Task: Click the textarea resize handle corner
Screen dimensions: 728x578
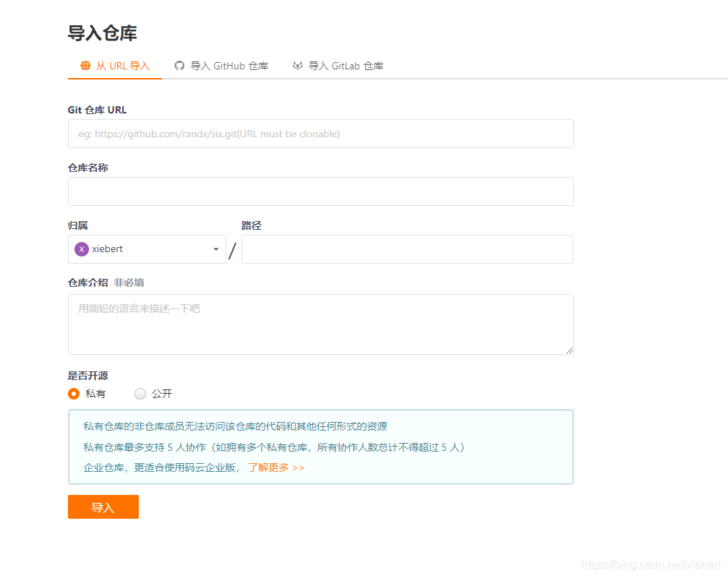Action: click(x=570, y=350)
